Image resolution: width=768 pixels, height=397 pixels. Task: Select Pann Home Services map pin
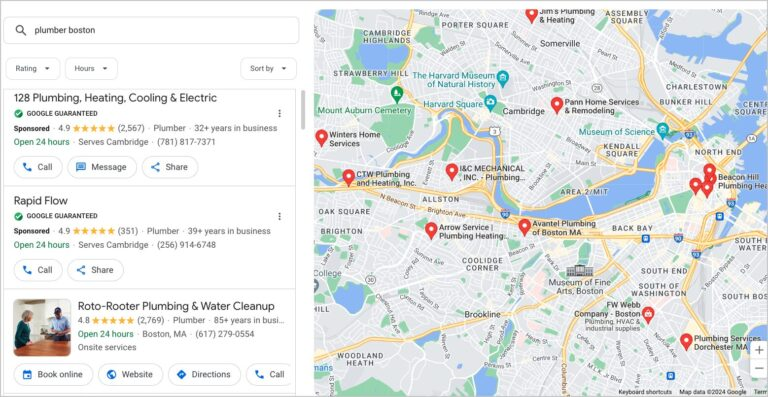(x=556, y=105)
